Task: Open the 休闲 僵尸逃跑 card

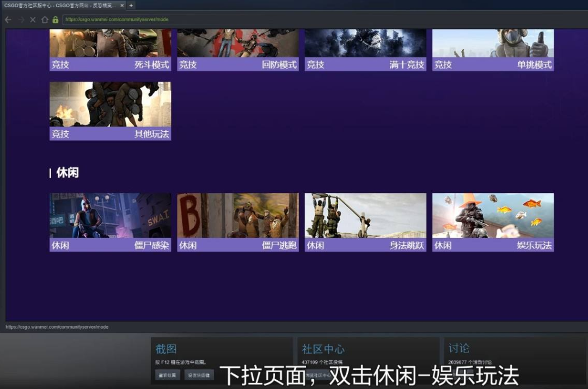Action: 238,222
